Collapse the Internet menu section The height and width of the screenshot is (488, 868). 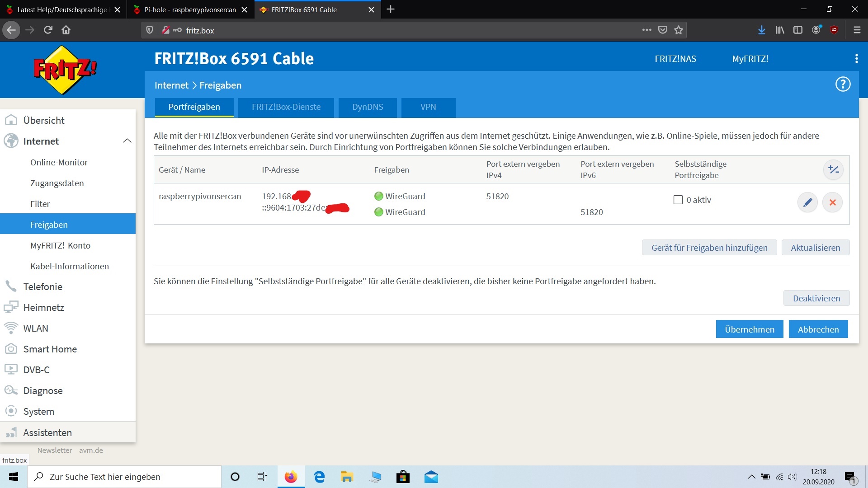127,141
